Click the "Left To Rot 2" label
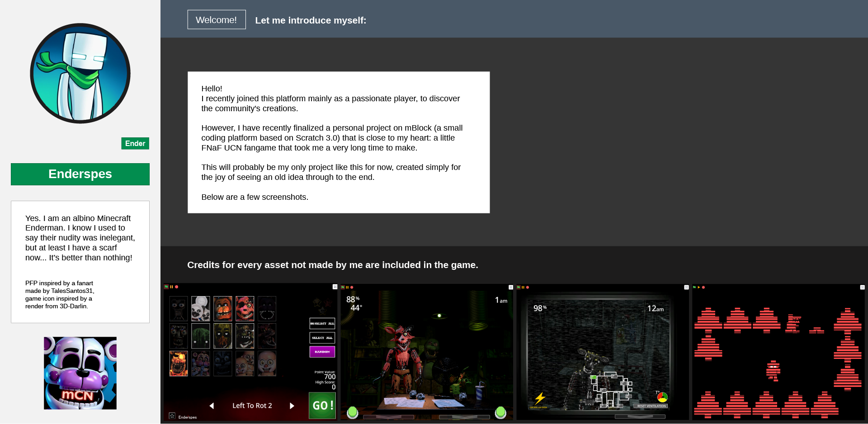 click(252, 406)
